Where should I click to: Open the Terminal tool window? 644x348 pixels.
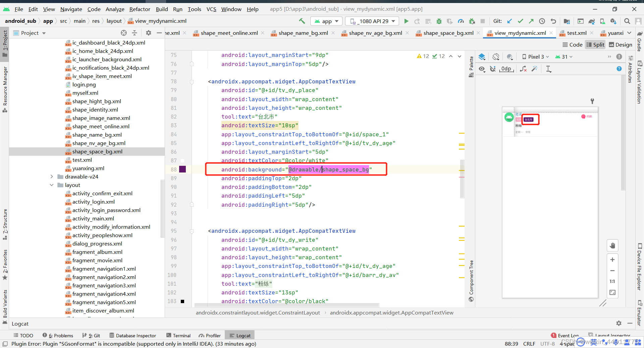pyautogui.click(x=178, y=335)
